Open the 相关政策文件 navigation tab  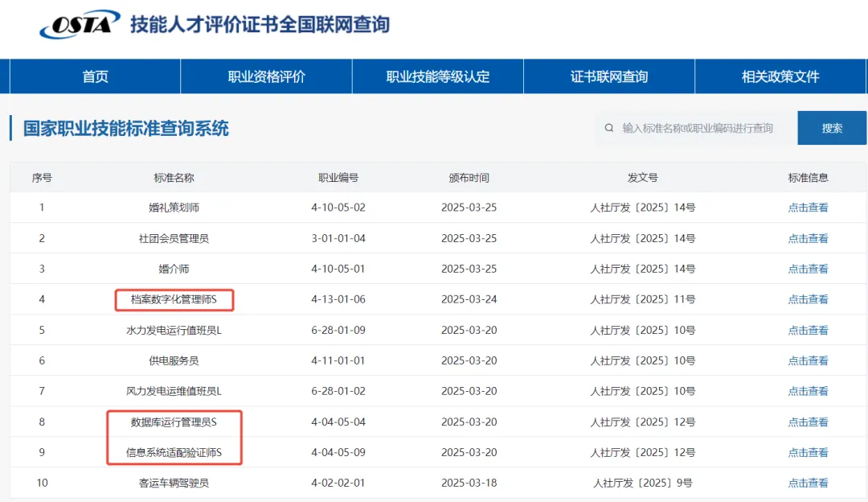coord(780,77)
